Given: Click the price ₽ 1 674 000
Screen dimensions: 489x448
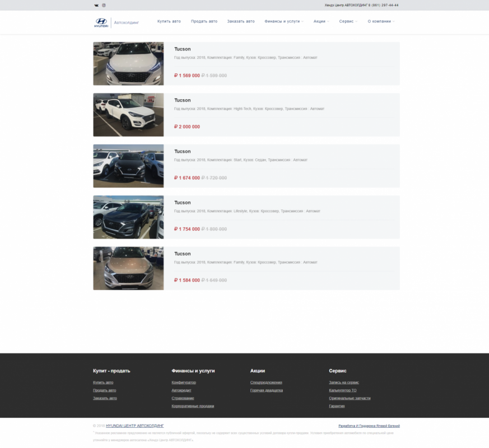Looking at the screenshot, I should 187,178.
